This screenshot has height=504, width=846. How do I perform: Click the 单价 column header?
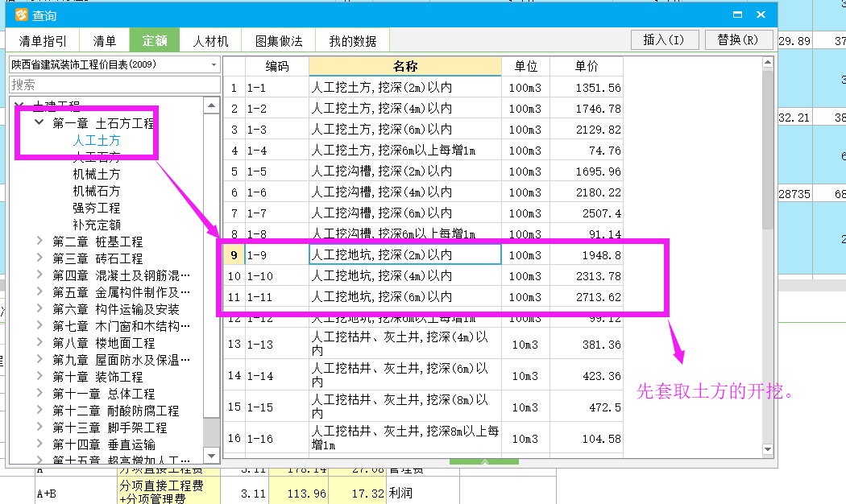[x=587, y=66]
